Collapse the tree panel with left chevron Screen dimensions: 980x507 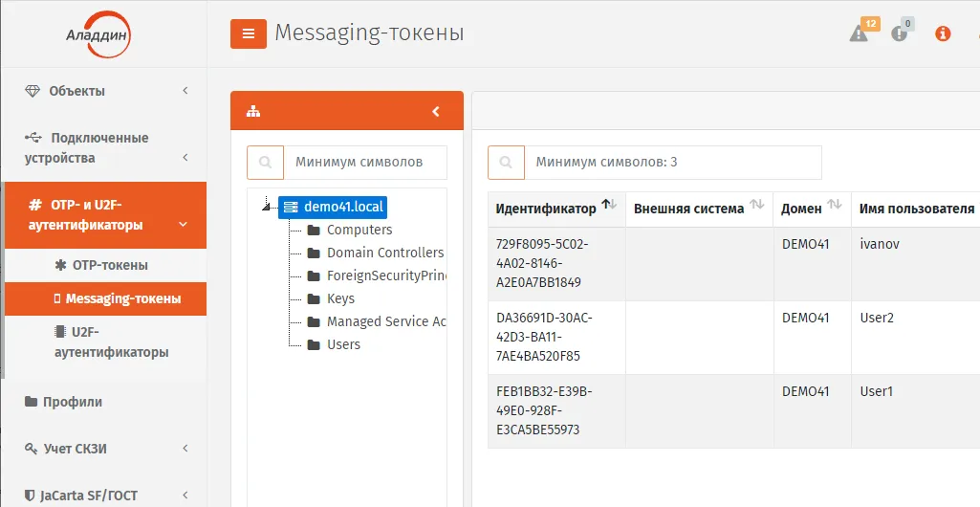436,111
